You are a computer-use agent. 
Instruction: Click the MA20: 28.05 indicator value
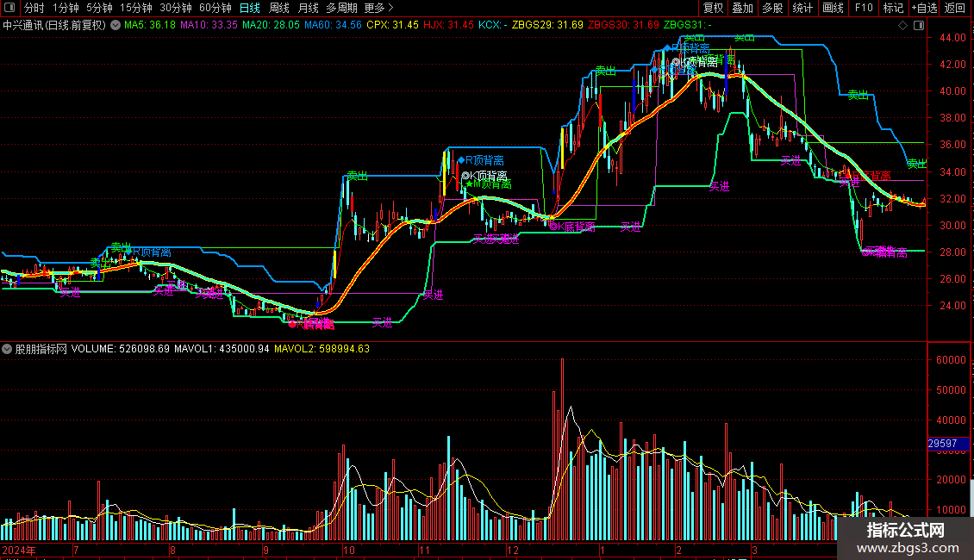(x=271, y=25)
